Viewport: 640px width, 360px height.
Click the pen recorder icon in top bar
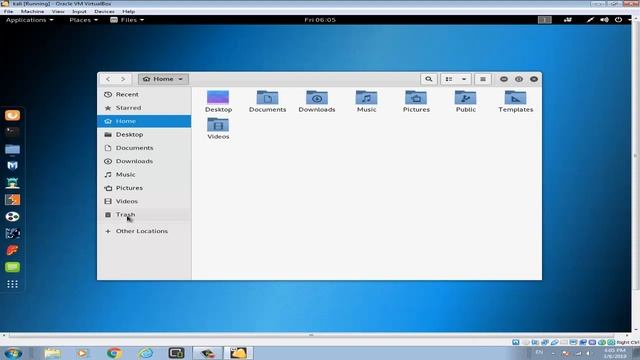click(x=590, y=20)
